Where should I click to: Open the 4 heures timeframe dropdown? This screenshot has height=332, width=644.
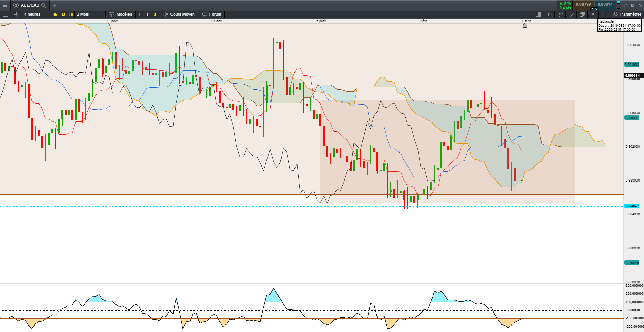[36, 14]
